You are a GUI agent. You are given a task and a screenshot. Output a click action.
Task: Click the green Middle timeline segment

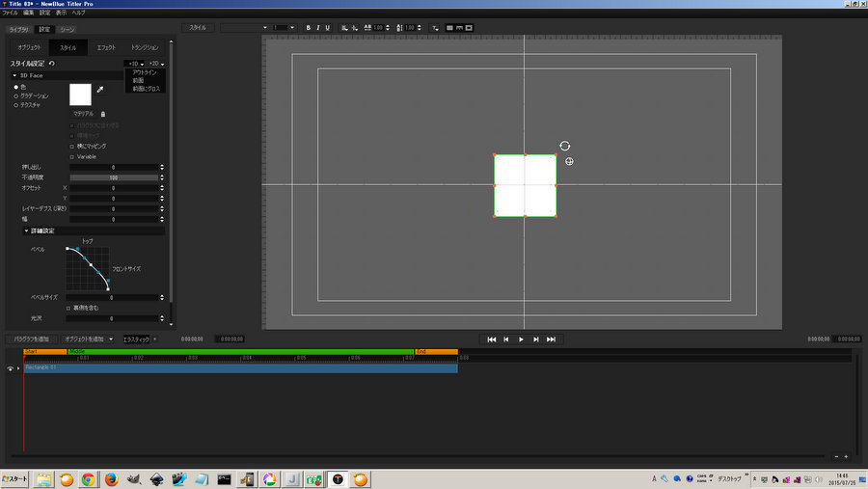click(240, 352)
